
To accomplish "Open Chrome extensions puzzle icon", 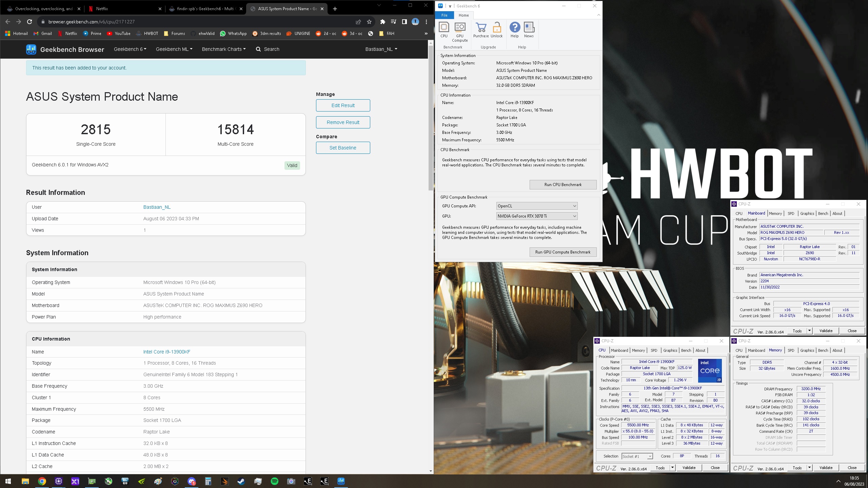I will pyautogui.click(x=383, y=22).
